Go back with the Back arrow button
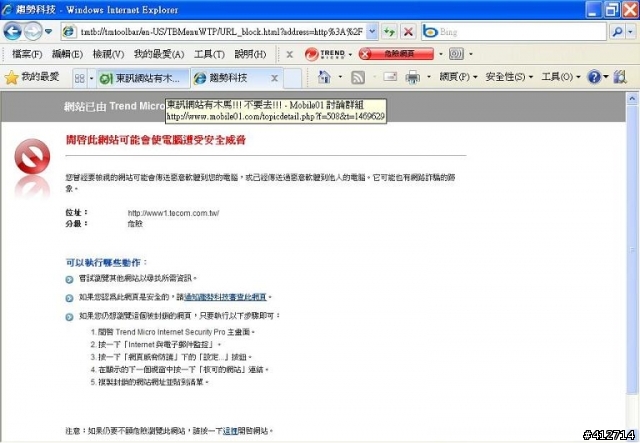640x443 pixels. pos(12,31)
